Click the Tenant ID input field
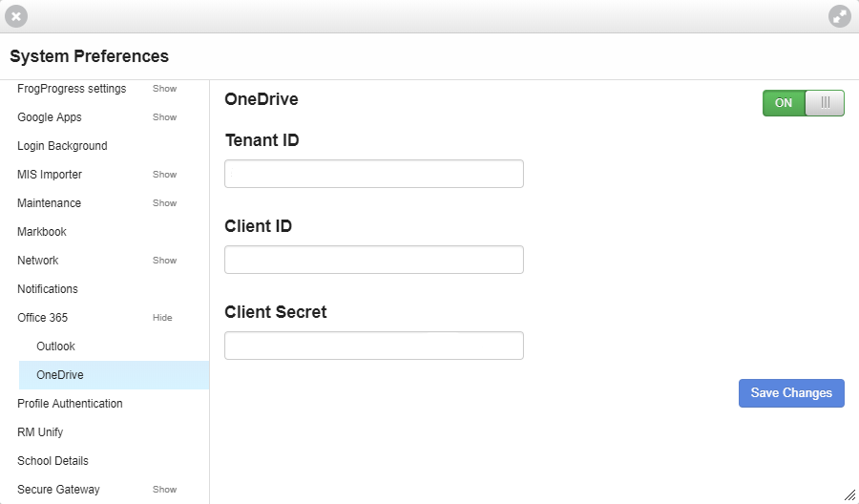The width and height of the screenshot is (859, 504). pos(374,174)
